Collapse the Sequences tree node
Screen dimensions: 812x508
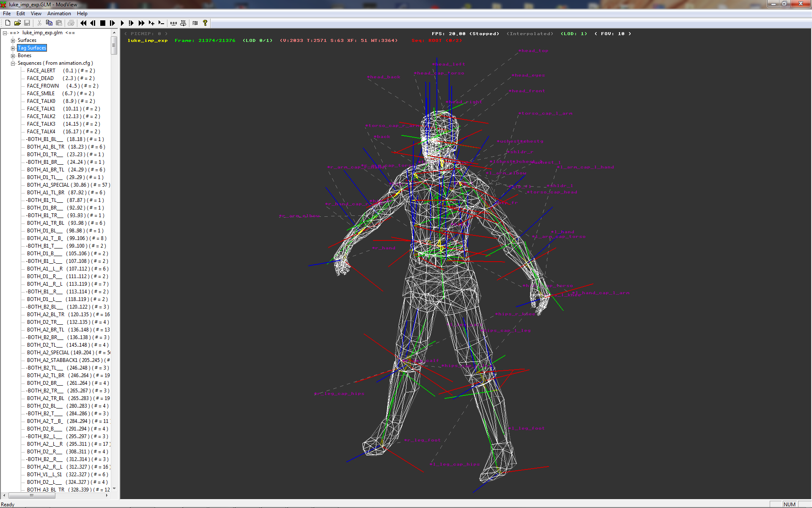point(13,63)
